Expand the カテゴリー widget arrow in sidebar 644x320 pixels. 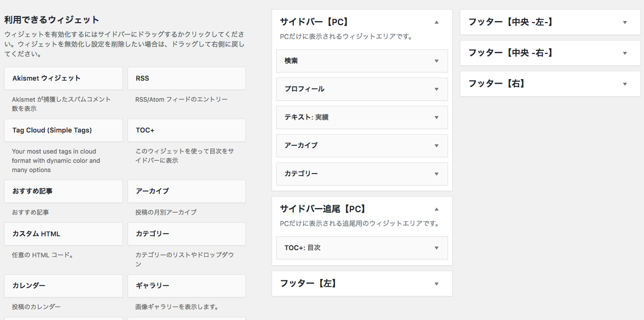437,174
